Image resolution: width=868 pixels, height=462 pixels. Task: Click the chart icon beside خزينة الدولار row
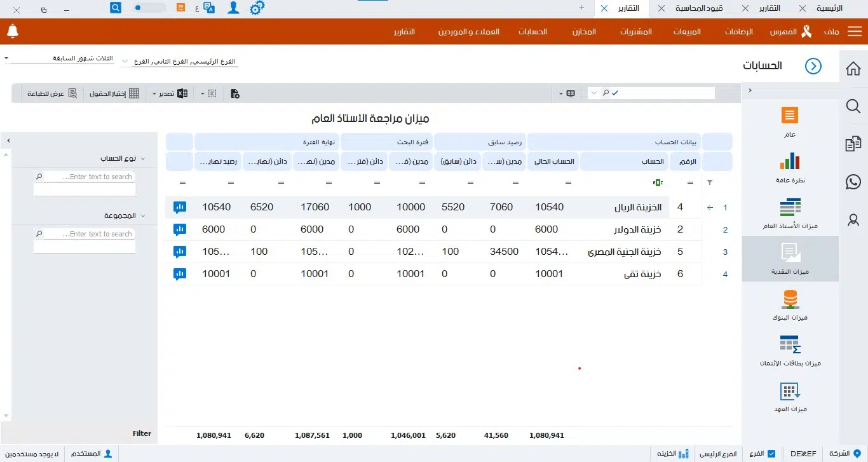180,229
